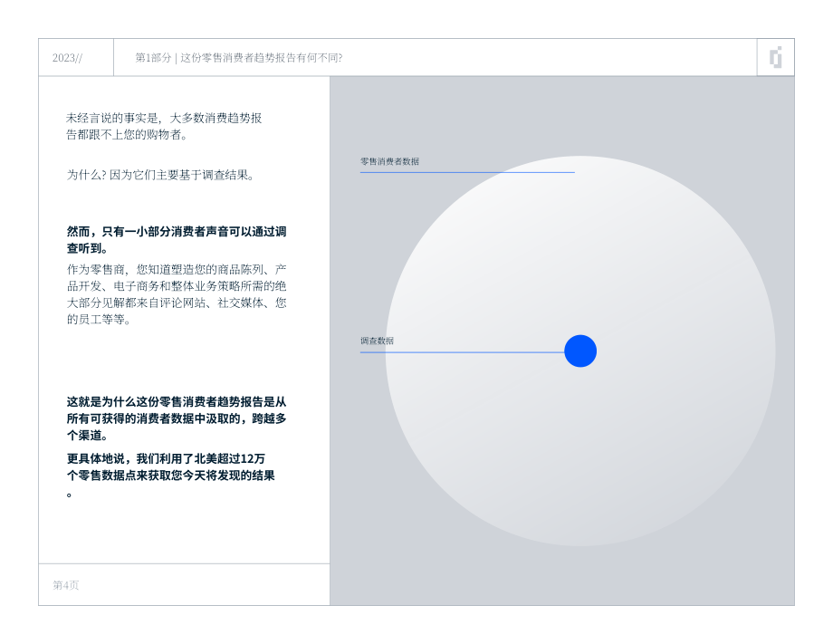Click the large white circle graphic
The image size is (833, 644).
[x=580, y=351]
